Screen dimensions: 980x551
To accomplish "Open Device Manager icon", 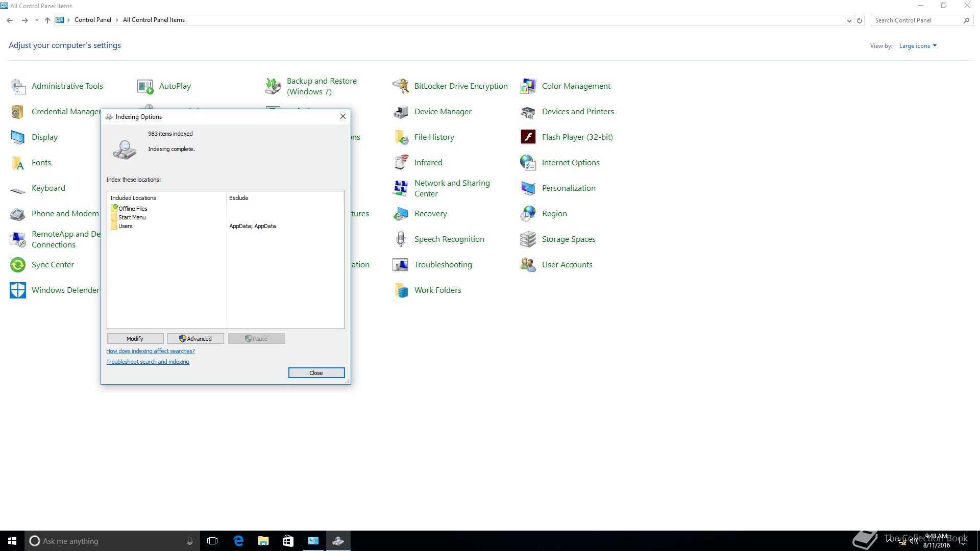I will point(401,112).
